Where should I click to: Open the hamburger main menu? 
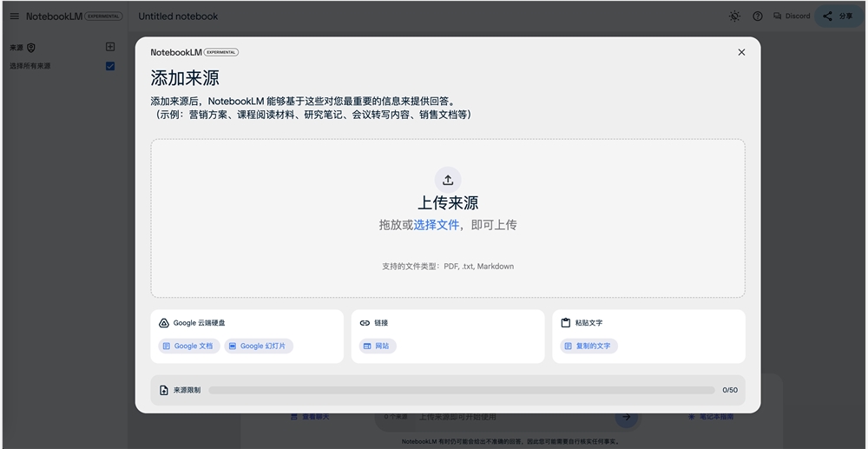pyautogui.click(x=15, y=16)
